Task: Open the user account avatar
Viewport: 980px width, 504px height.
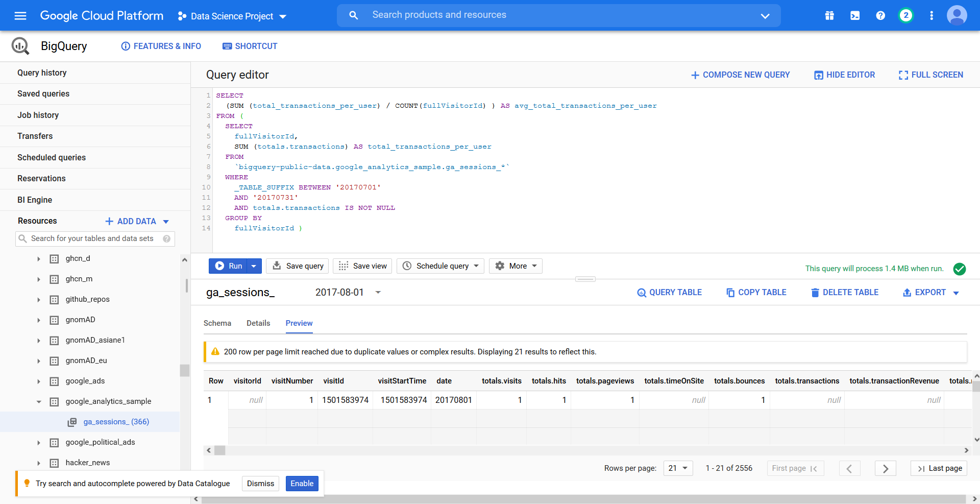Action: (x=957, y=15)
